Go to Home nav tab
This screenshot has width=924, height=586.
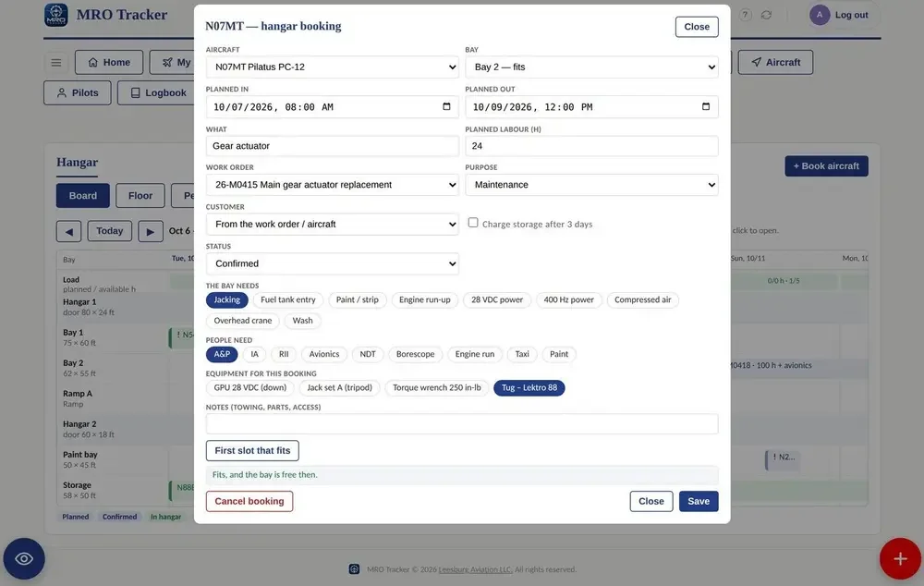(109, 63)
